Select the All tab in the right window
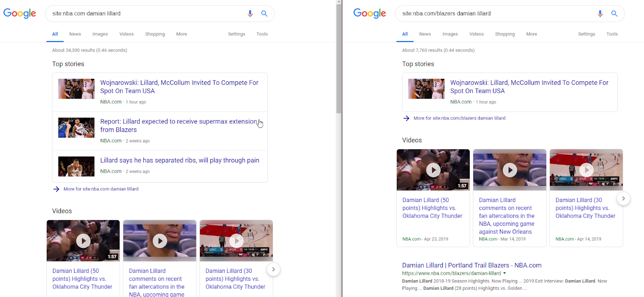The image size is (644, 297). tap(405, 34)
